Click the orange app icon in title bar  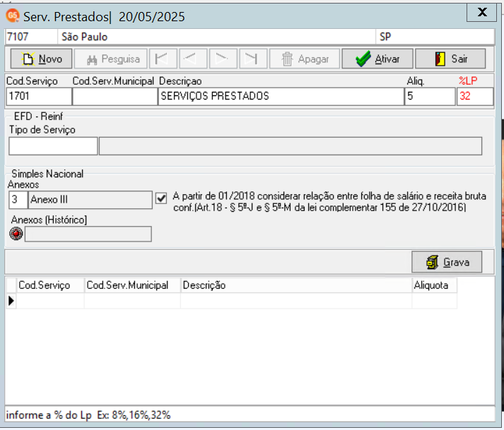[13, 16]
